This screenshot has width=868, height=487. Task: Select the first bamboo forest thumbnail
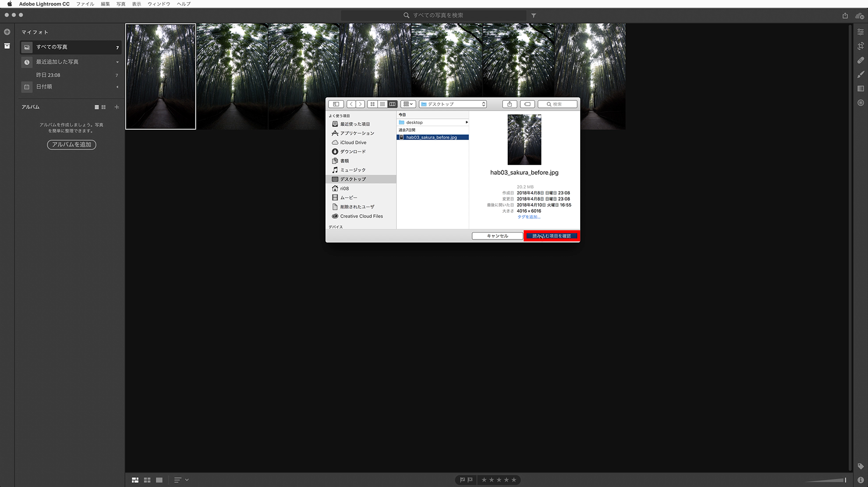coord(161,77)
